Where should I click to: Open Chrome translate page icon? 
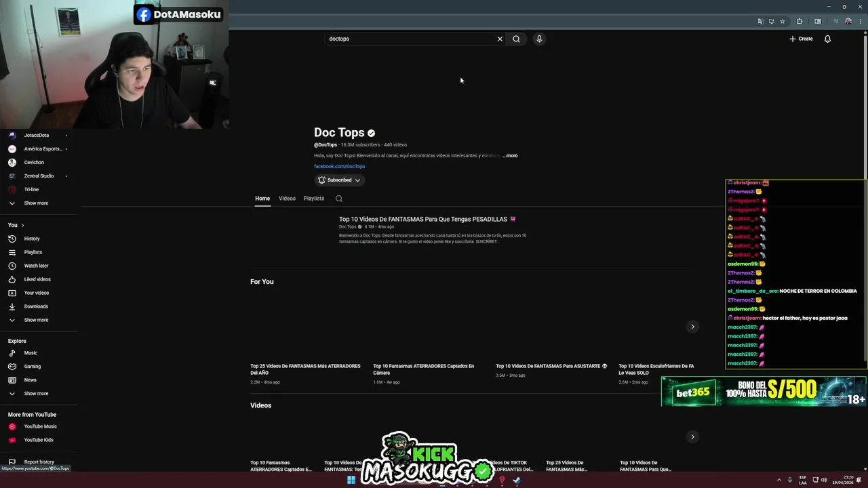(760, 21)
